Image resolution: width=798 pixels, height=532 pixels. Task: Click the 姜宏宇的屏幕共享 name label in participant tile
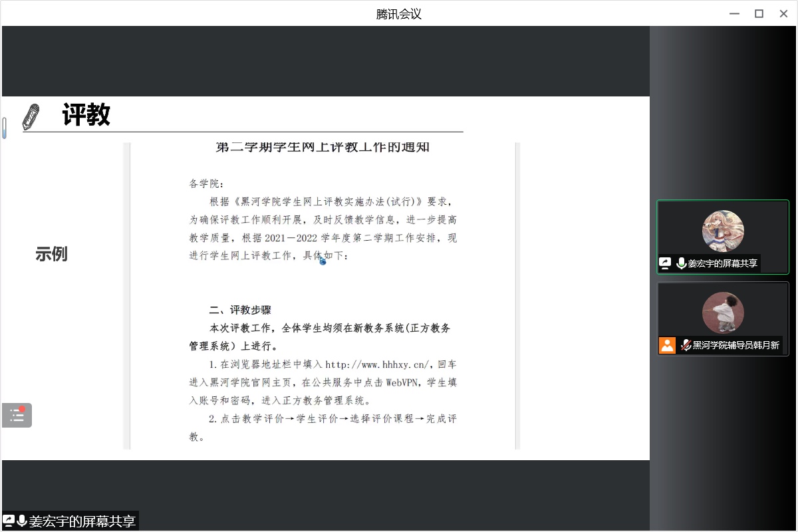click(722, 263)
